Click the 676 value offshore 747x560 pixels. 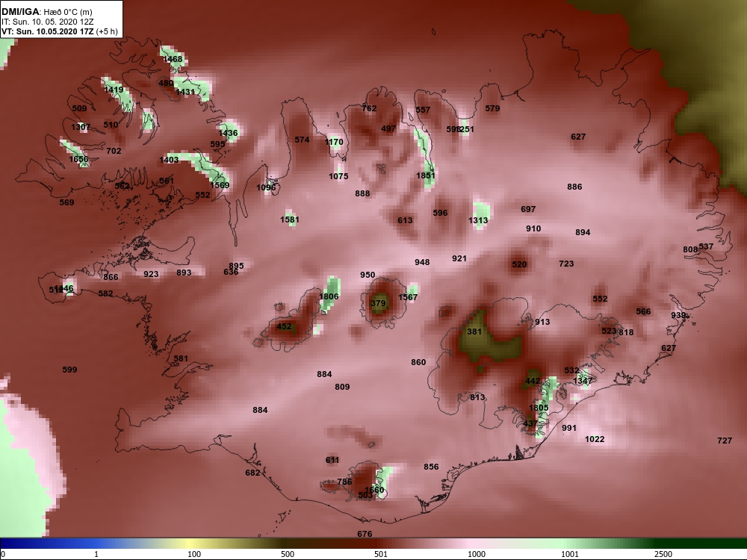point(365,534)
